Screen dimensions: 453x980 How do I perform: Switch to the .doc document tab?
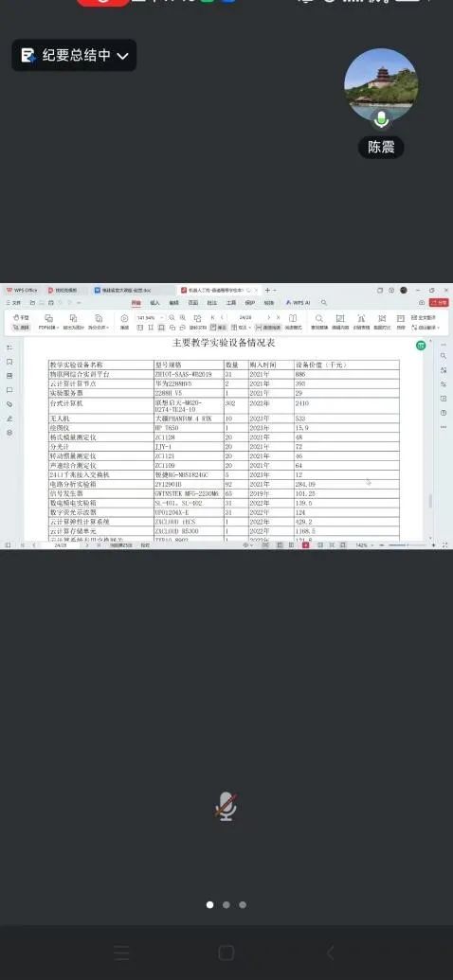pos(127,290)
